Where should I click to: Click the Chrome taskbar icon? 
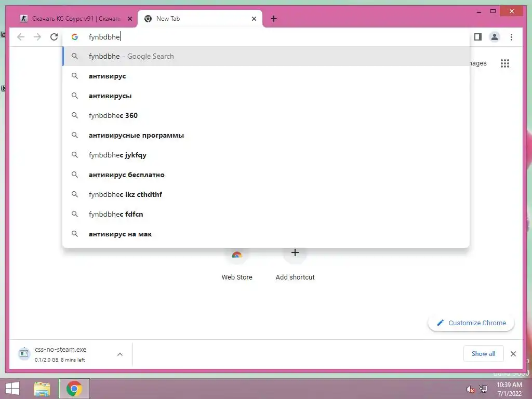click(x=74, y=389)
